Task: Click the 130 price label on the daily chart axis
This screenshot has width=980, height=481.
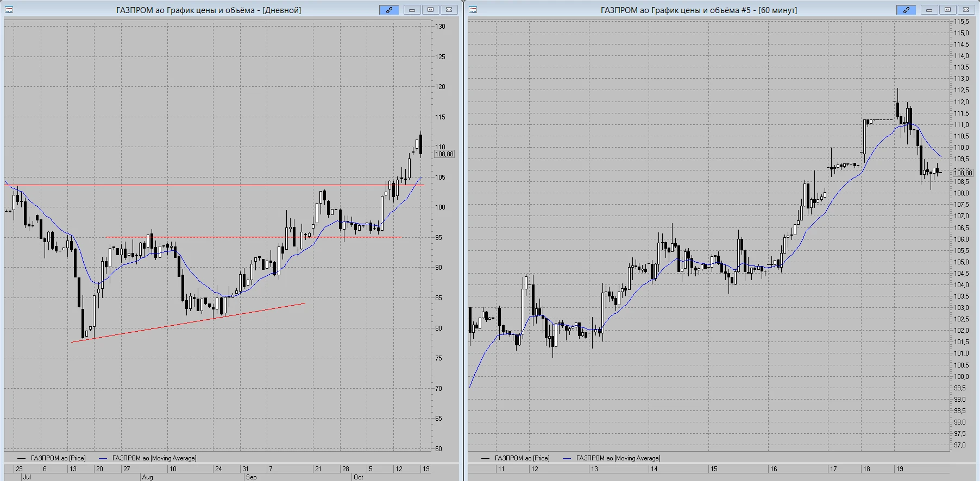Action: coord(440,27)
